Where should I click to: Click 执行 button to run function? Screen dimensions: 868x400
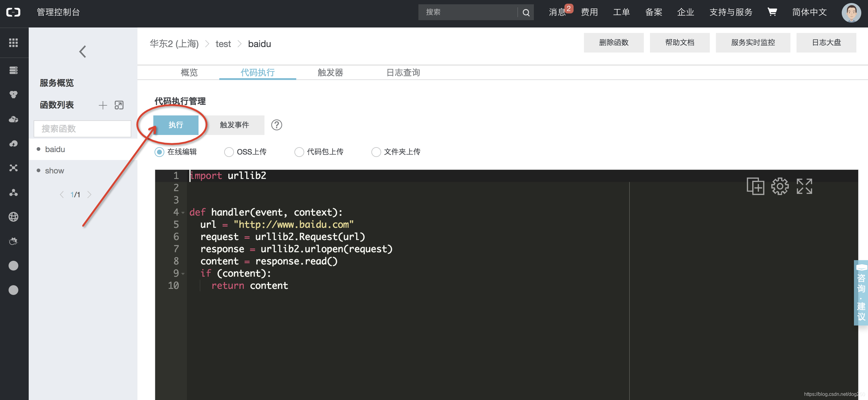[x=176, y=125]
